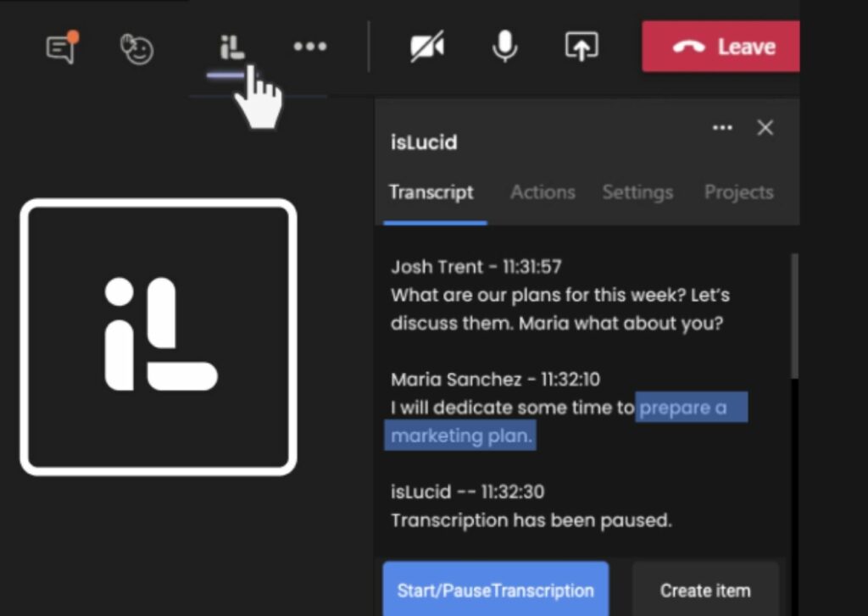The height and width of the screenshot is (616, 868).
Task: Click the "What are our plans for this week?" text
Action: pyautogui.click(x=538, y=295)
